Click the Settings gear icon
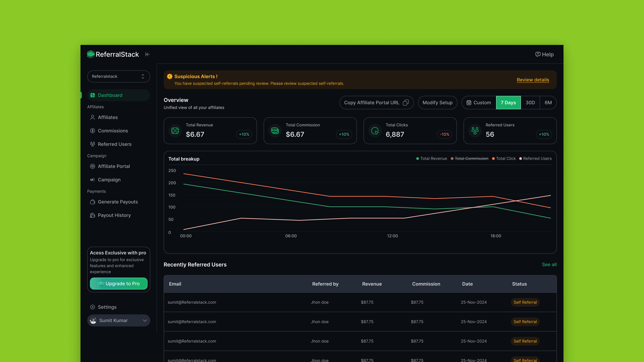644x362 pixels. click(x=93, y=307)
